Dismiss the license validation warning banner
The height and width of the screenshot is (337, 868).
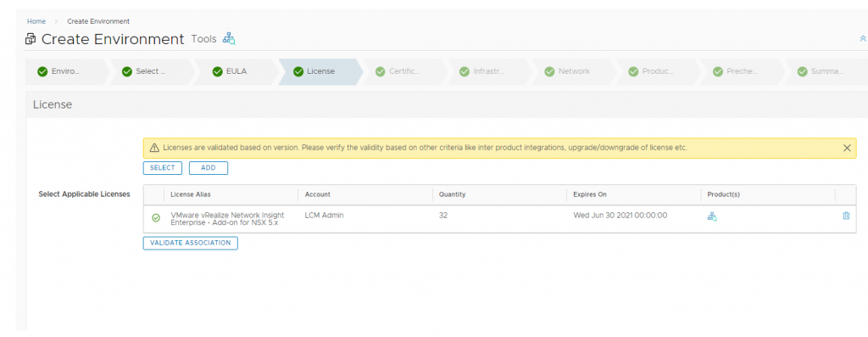click(x=847, y=148)
